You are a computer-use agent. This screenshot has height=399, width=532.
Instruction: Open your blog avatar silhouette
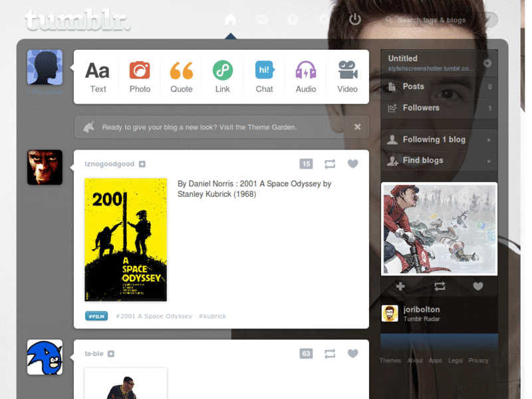(x=45, y=67)
